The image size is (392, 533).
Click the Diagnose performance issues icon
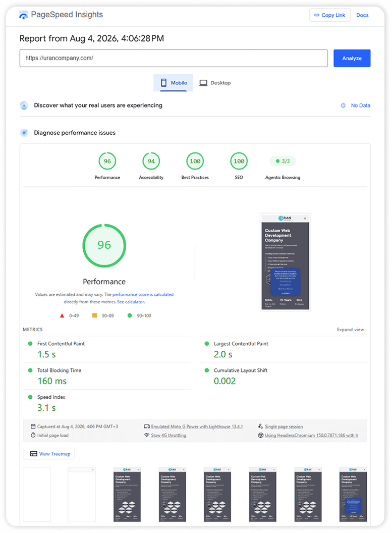click(x=24, y=133)
